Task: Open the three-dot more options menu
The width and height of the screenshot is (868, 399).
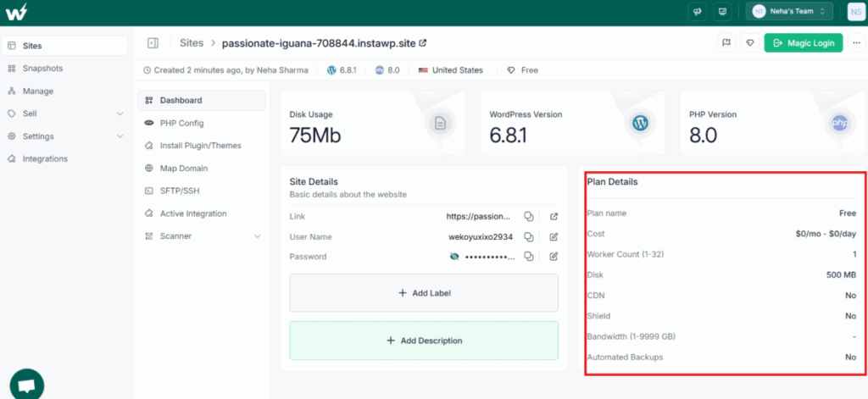Action: coord(856,43)
